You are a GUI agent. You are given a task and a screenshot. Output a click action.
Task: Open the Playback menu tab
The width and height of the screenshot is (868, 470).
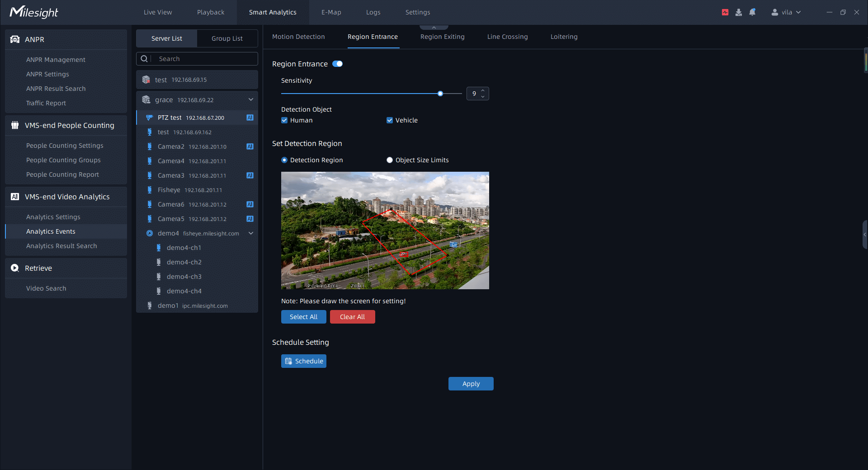pos(211,12)
